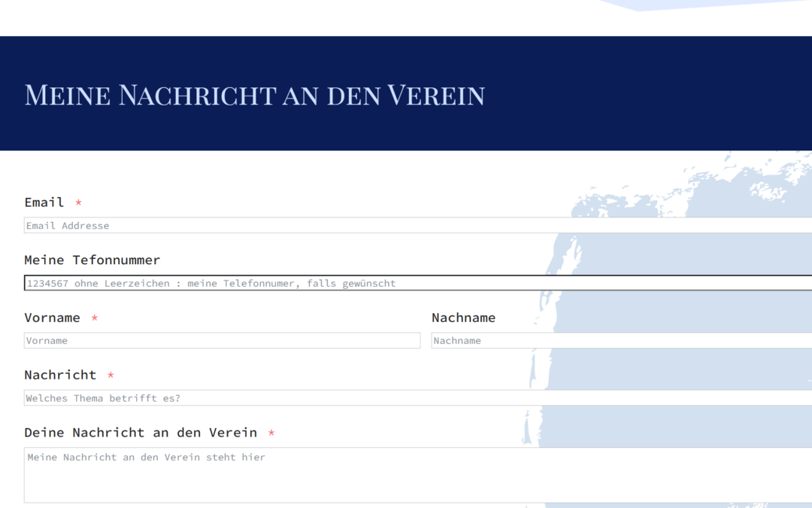The image size is (812, 508).
Task: Click the required asterisk next to Nachricht
Action: (109, 376)
